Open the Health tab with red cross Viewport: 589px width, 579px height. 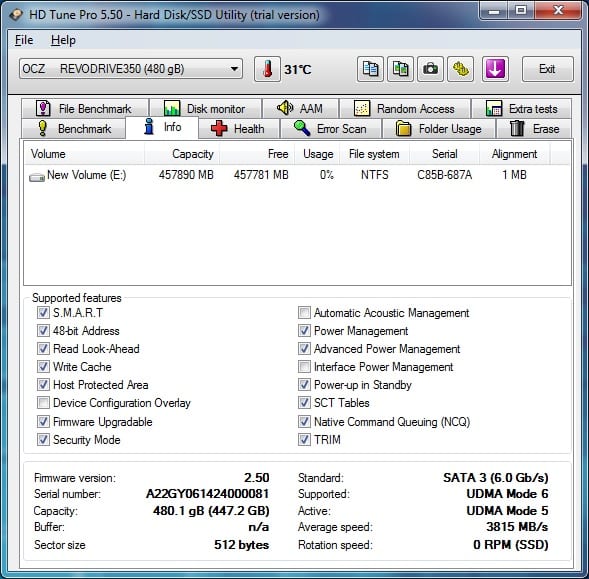point(239,129)
